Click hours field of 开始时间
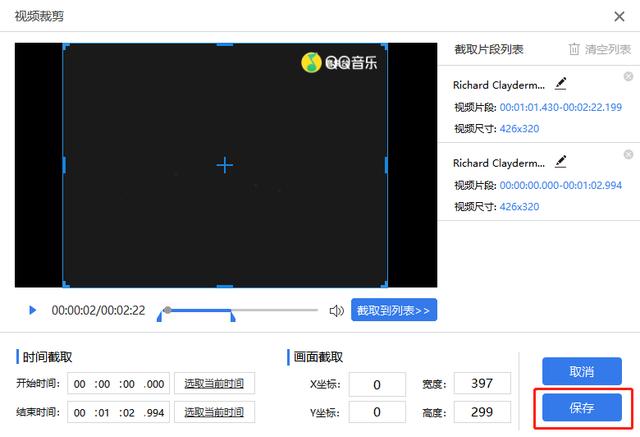Image resolution: width=640 pixels, height=437 pixels. pyautogui.click(x=80, y=384)
